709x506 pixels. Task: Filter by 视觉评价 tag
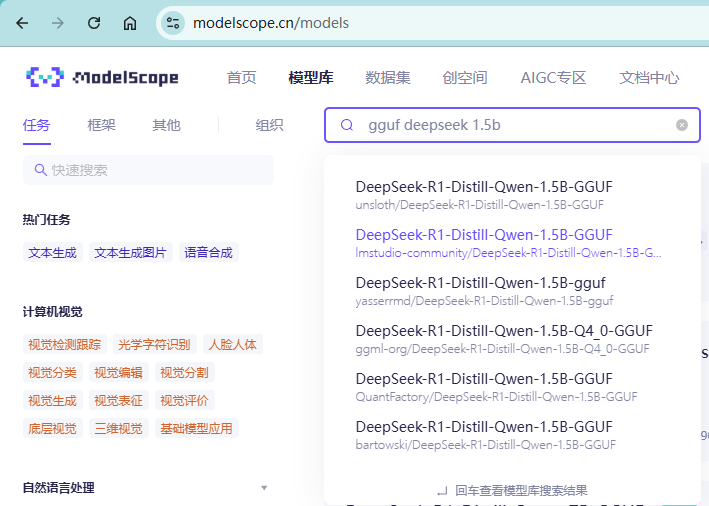[x=184, y=401]
